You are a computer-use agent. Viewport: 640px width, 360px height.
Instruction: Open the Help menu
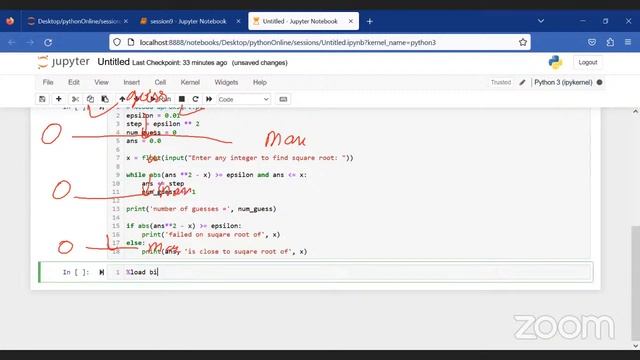coord(260,82)
